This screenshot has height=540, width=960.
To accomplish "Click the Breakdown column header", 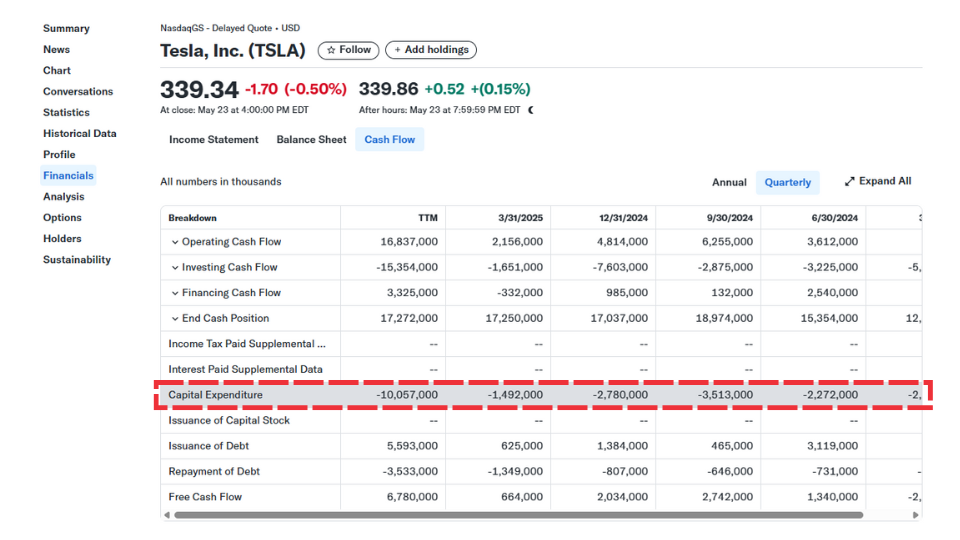I will 192,218.
